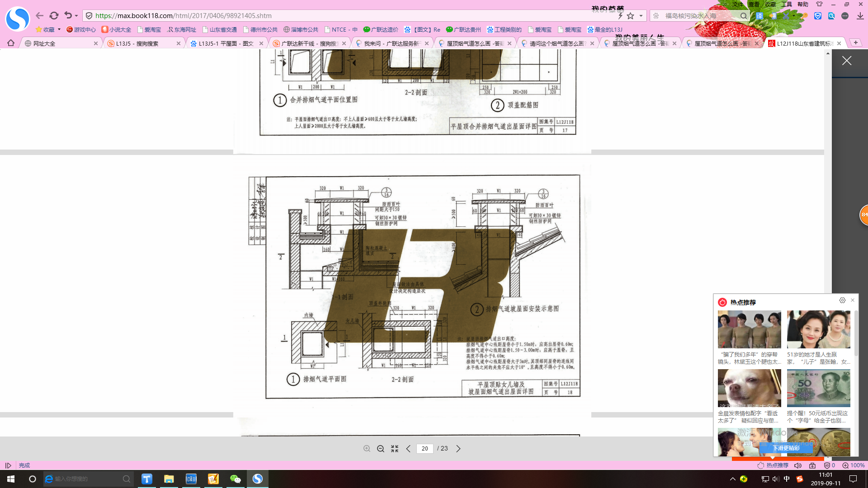
Task: Go to the next document page arrow
Action: [x=458, y=448]
